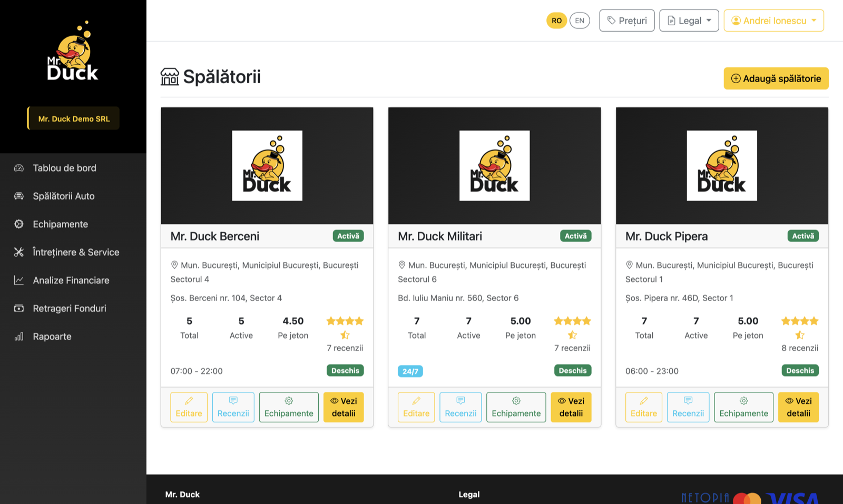The image size is (843, 504).
Task: Open Echipamente for Mr. Duck Pipera
Action: point(743,407)
